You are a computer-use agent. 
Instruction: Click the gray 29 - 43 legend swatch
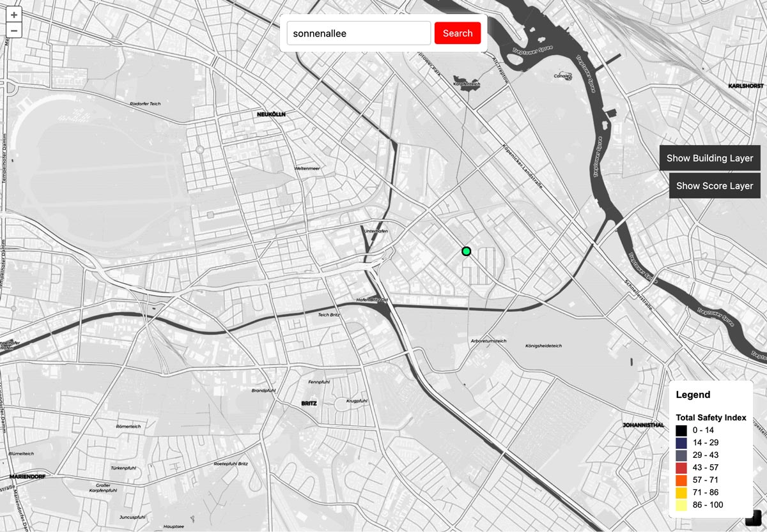click(681, 455)
